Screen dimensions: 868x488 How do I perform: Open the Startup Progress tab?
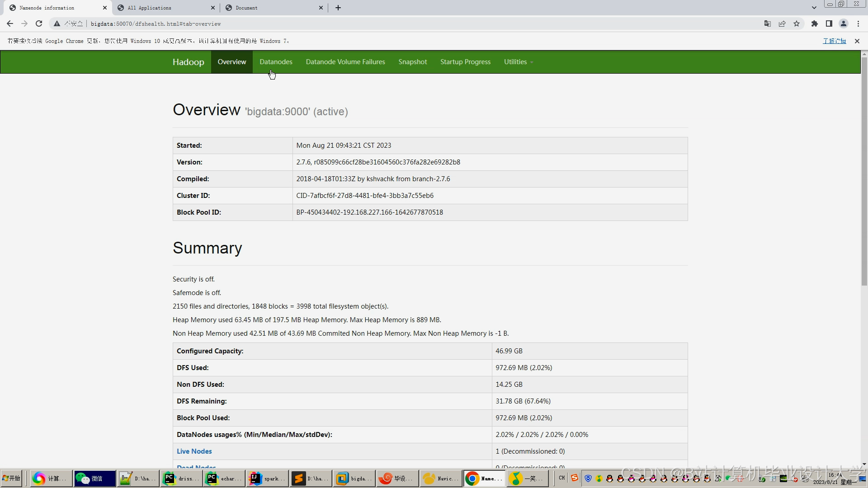pyautogui.click(x=465, y=62)
